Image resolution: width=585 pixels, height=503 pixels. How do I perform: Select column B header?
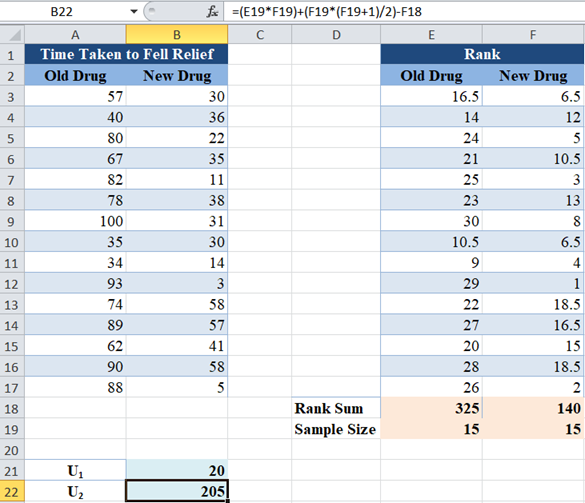177,35
